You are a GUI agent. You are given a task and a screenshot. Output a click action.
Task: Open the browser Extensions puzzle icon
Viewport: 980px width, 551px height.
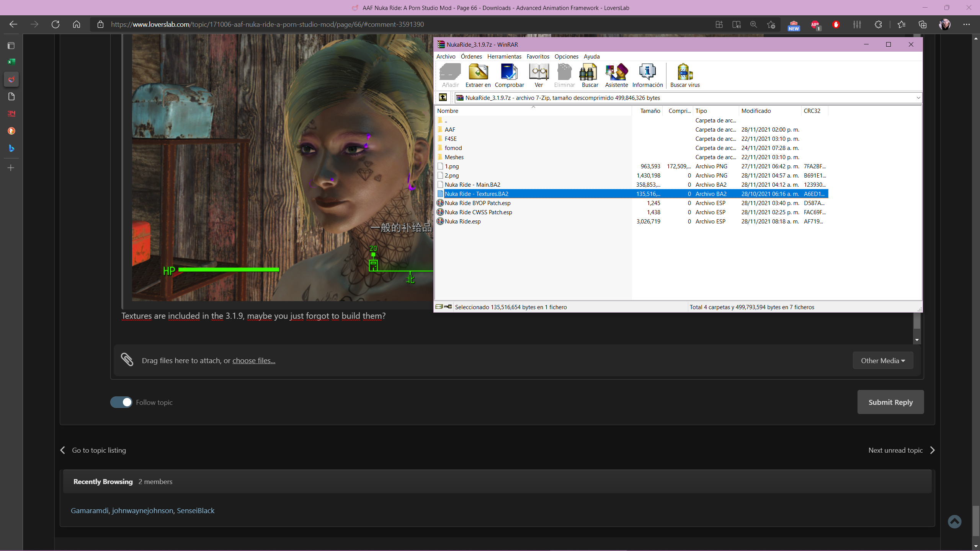878,24
